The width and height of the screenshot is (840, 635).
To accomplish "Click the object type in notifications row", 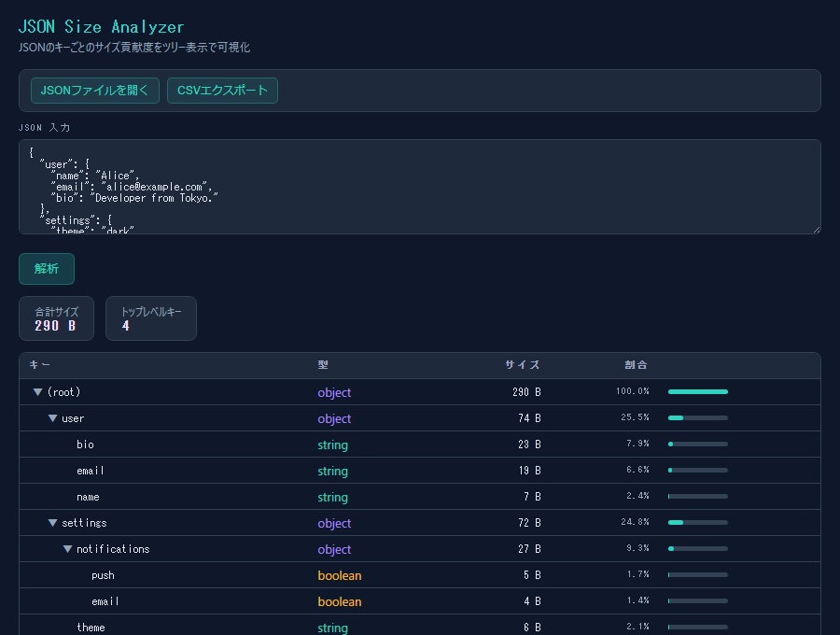I will coord(334,550).
